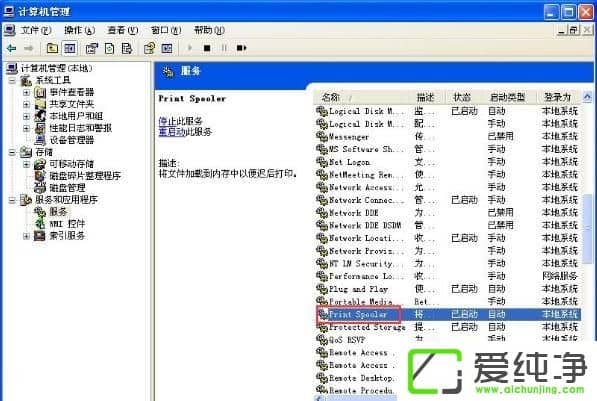Image resolution: width=597 pixels, height=401 pixels.
Task: Select the Portable Media service row
Action: coord(448,302)
